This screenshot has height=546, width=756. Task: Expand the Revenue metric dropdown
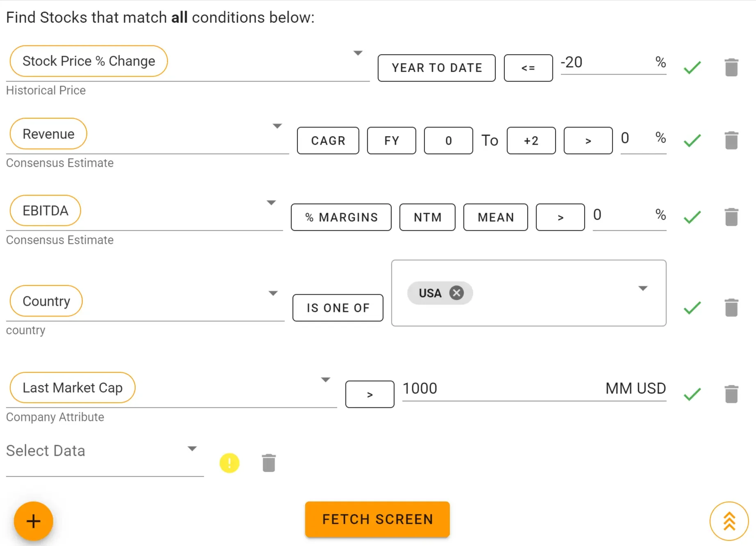coord(277,125)
